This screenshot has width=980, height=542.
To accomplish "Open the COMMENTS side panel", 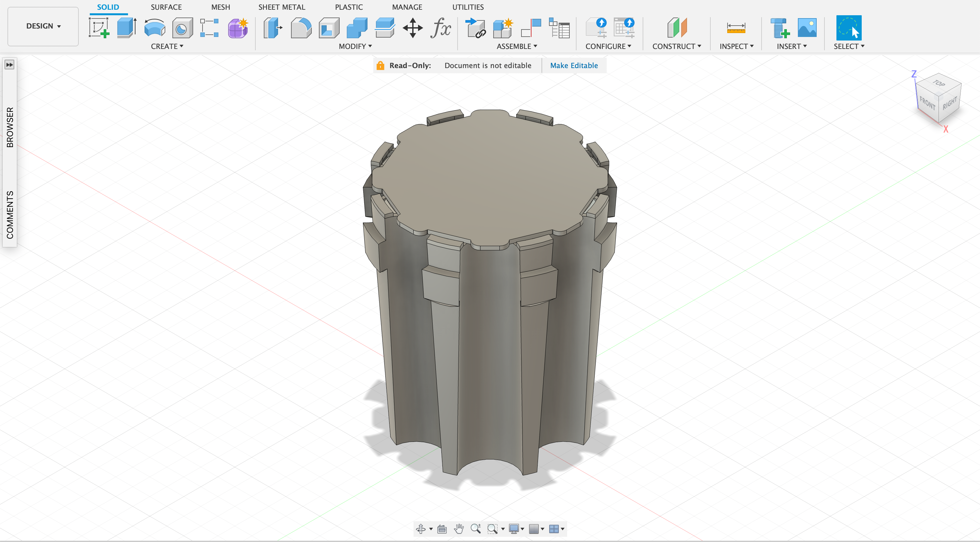I will [x=10, y=215].
